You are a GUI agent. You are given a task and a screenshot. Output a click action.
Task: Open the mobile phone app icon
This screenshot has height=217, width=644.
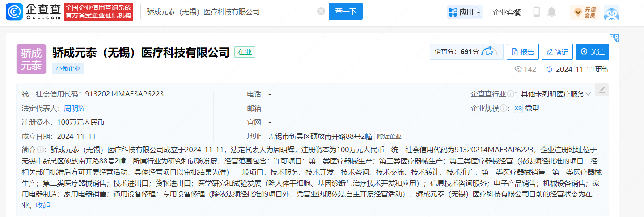click(x=537, y=12)
